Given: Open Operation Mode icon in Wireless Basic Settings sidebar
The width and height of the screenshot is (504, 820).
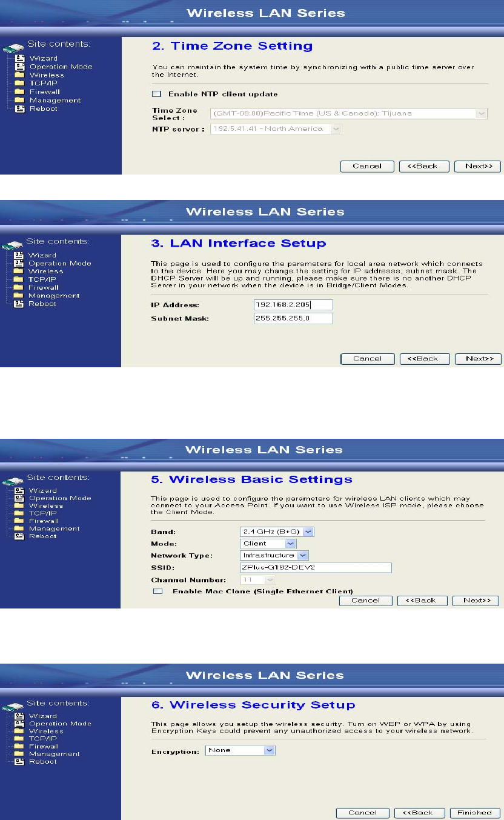Looking at the screenshot, I should [19, 498].
